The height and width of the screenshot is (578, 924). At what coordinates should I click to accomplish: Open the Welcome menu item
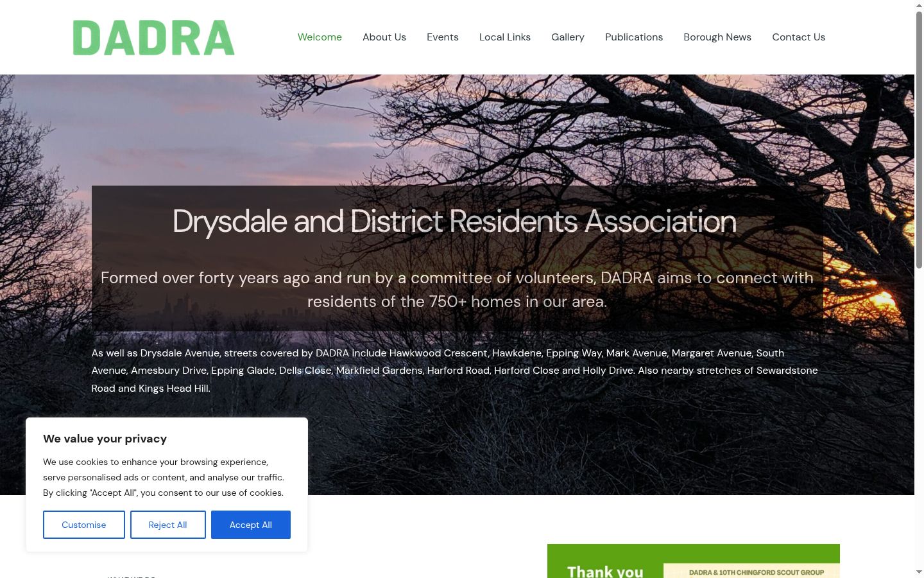(x=320, y=37)
